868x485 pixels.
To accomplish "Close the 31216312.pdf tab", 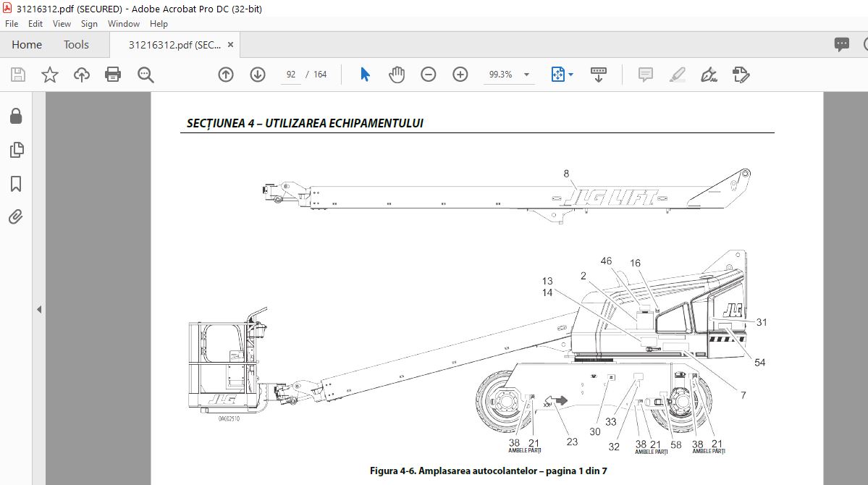I will (x=230, y=45).
